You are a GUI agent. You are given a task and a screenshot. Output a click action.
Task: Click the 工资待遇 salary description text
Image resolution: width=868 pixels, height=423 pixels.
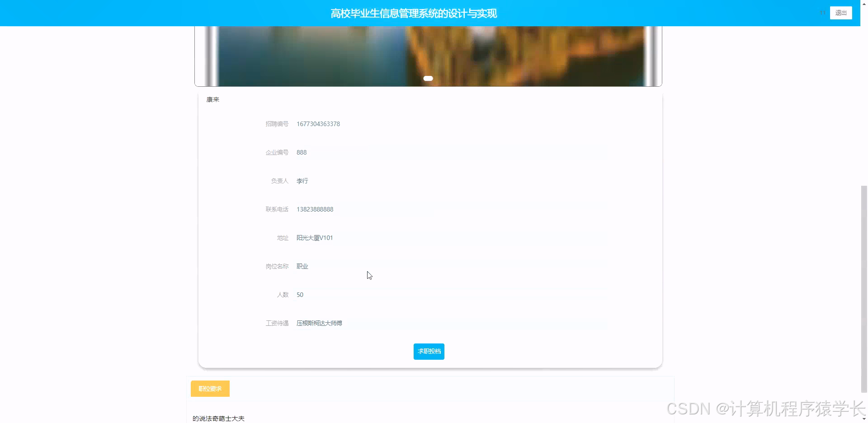pyautogui.click(x=319, y=323)
